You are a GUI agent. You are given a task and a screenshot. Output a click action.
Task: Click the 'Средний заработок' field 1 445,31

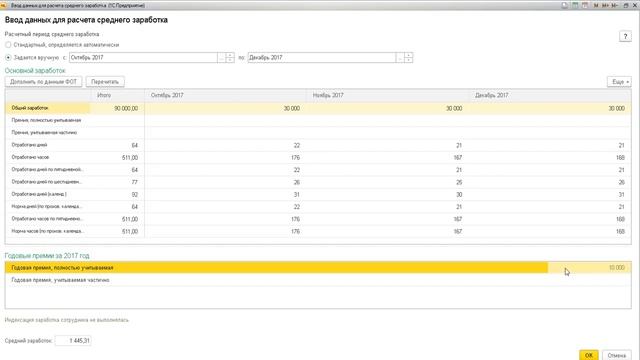click(x=73, y=340)
